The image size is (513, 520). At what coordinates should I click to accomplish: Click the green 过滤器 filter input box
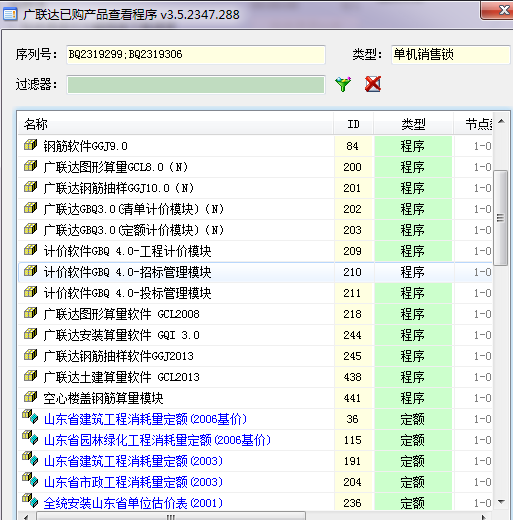(x=196, y=85)
